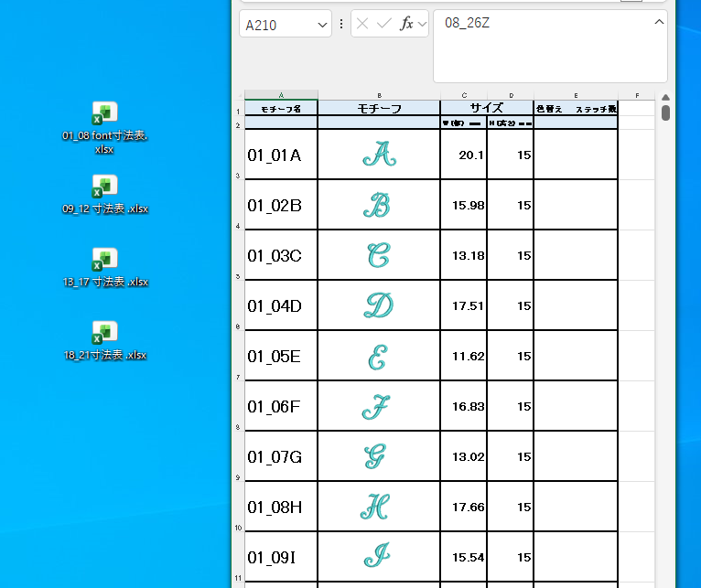
Task: Click the script letter A motif image
Action: point(379,155)
